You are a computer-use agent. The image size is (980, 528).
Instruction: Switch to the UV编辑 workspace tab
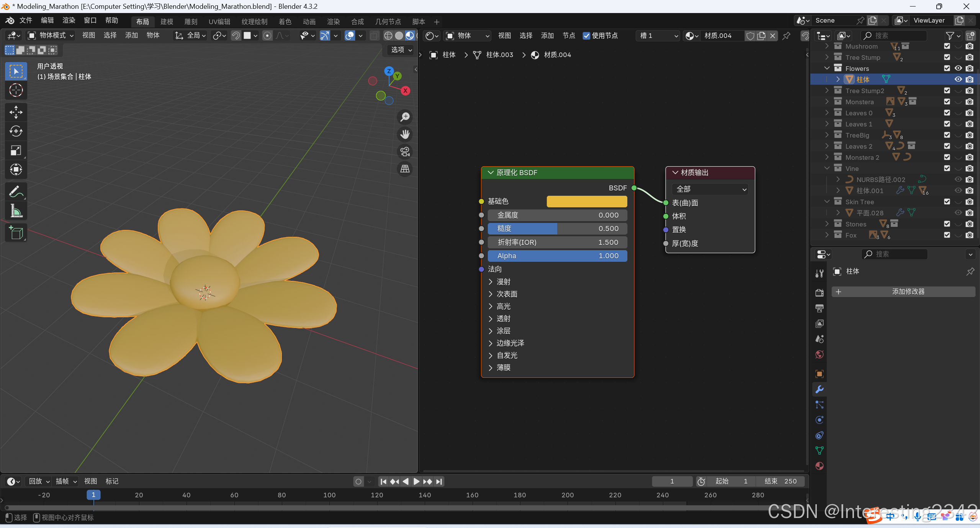pyautogui.click(x=219, y=21)
